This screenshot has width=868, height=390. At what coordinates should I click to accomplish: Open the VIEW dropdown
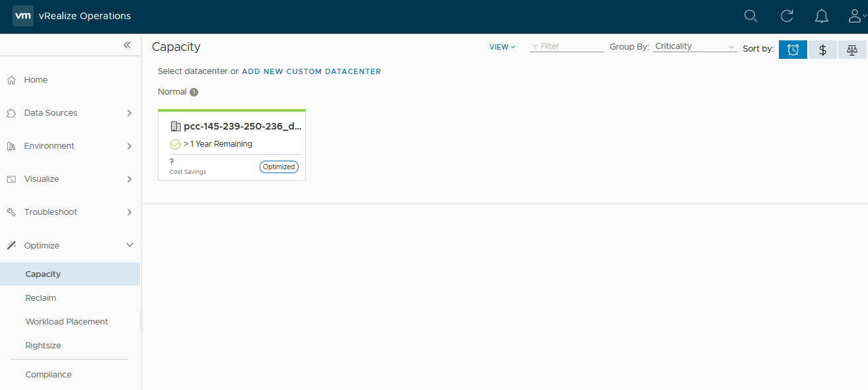tap(502, 47)
